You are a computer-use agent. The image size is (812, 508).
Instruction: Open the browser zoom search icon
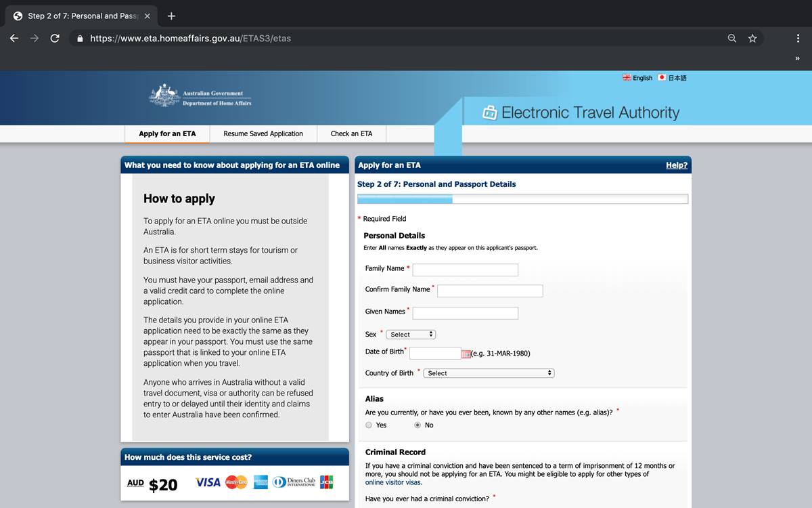coord(732,39)
